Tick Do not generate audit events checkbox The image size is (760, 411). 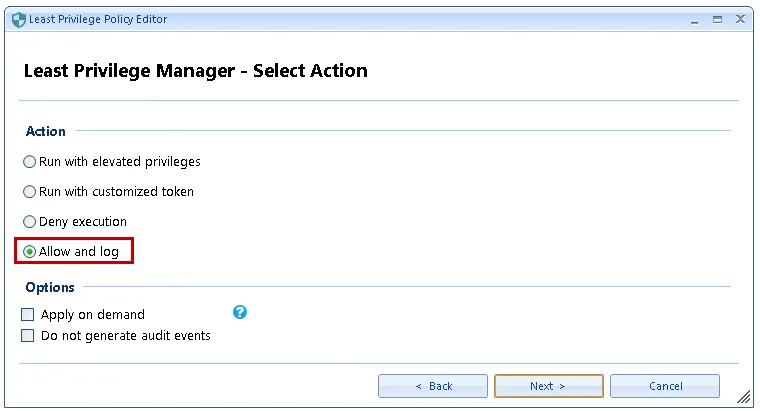pyautogui.click(x=28, y=336)
